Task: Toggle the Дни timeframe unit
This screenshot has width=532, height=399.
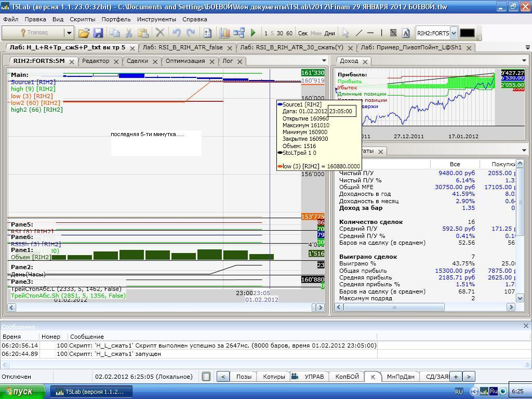Action: (x=329, y=33)
